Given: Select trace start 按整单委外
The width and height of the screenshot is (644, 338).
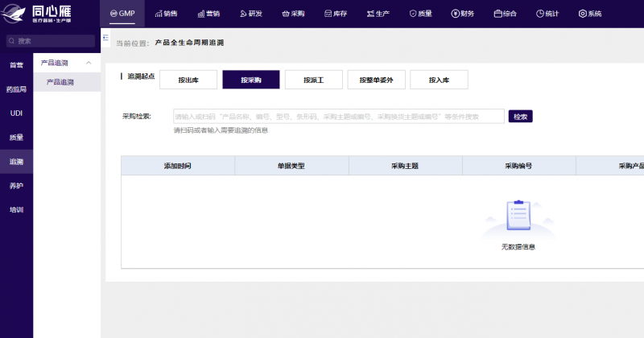Looking at the screenshot, I should pos(376,80).
